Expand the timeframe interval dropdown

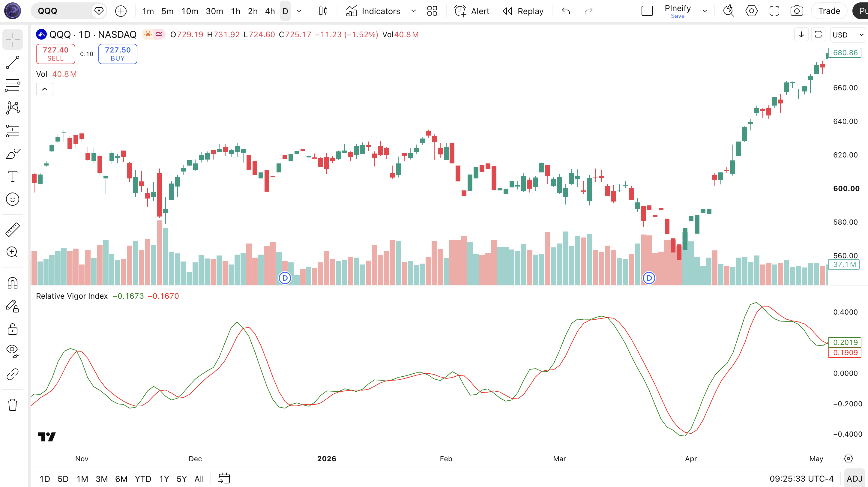(299, 11)
